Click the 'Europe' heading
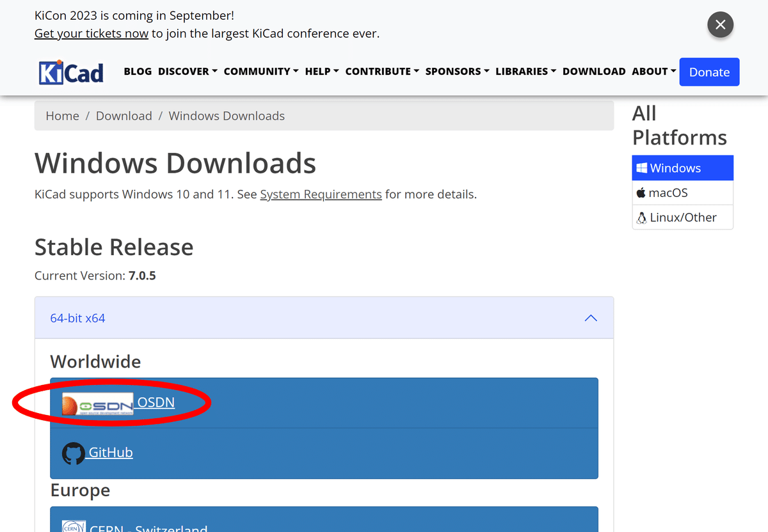This screenshot has height=532, width=768. pos(80,490)
